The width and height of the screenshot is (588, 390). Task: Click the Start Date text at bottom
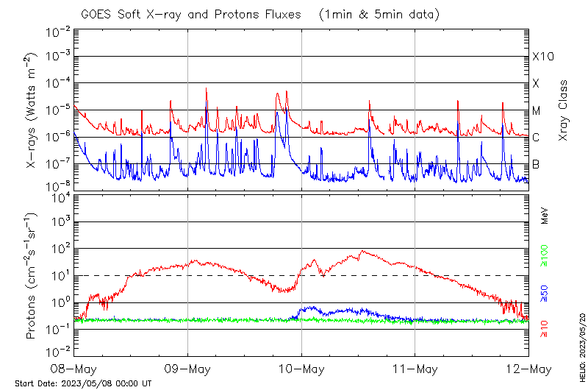[83, 383]
